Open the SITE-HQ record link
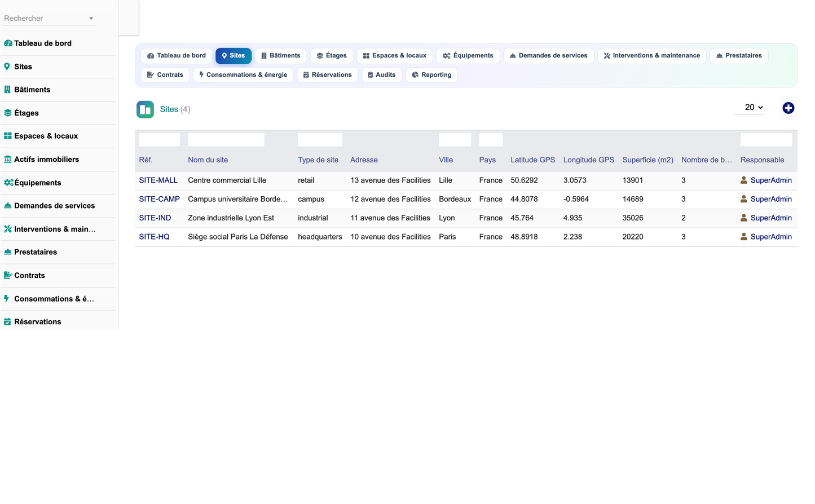The height and width of the screenshot is (504, 815). coord(155,237)
